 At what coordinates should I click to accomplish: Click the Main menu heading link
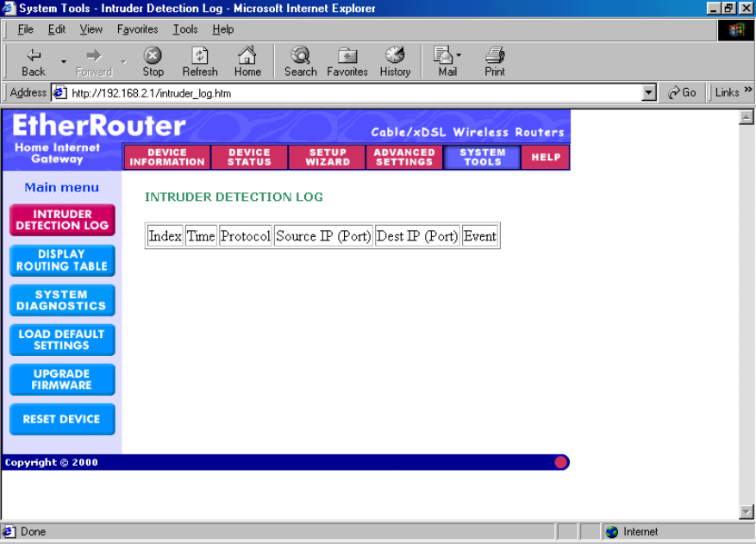pyautogui.click(x=62, y=187)
